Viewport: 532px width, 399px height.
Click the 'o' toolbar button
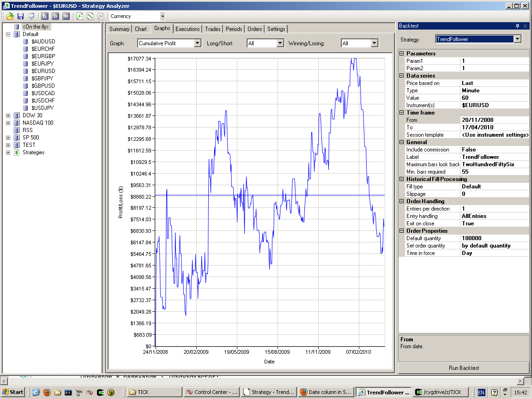[x=55, y=16]
